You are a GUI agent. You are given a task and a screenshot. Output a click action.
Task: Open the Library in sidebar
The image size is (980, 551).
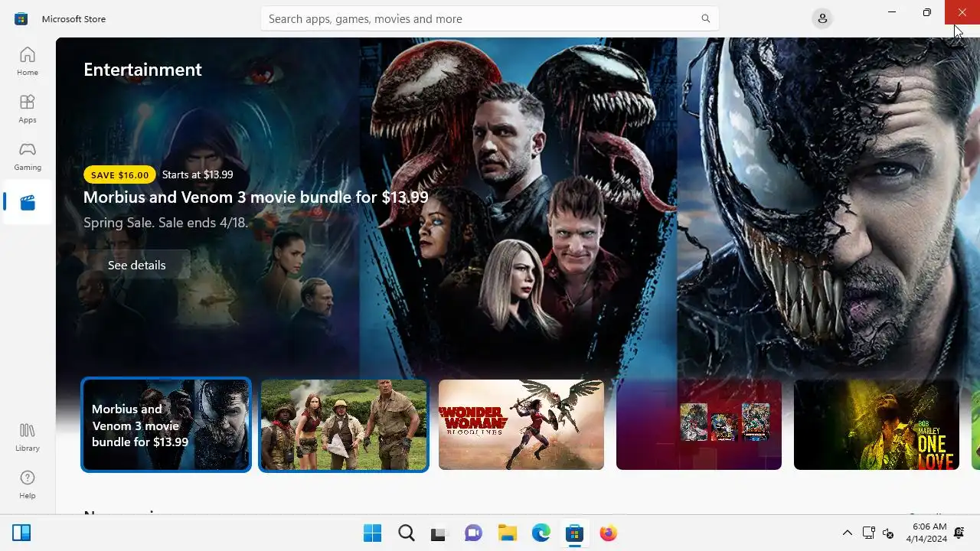(x=28, y=437)
